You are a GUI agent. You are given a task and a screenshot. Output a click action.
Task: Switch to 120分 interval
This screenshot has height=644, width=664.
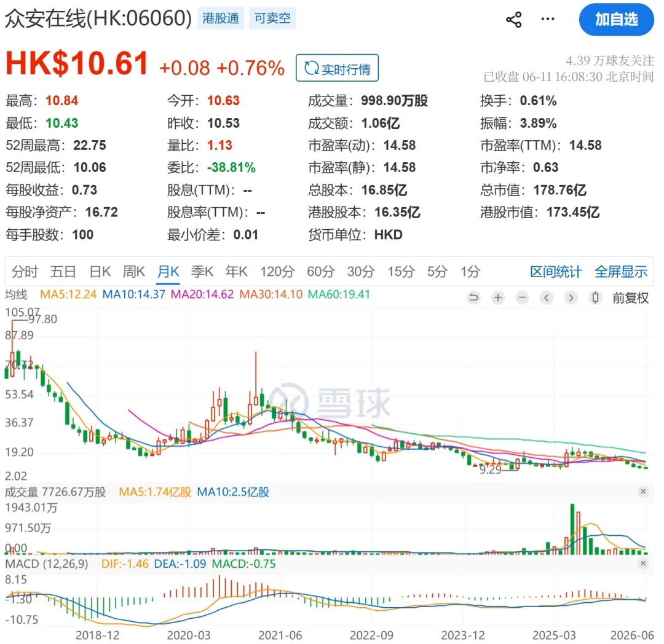277,271
